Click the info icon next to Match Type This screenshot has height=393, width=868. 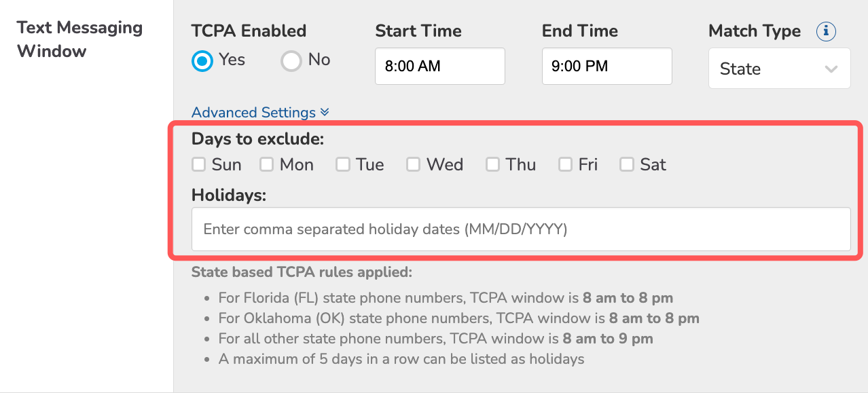pos(826,31)
